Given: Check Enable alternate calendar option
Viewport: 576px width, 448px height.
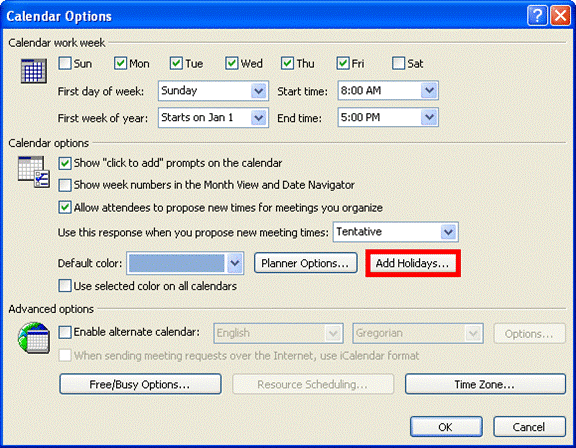Looking at the screenshot, I should 65,332.
